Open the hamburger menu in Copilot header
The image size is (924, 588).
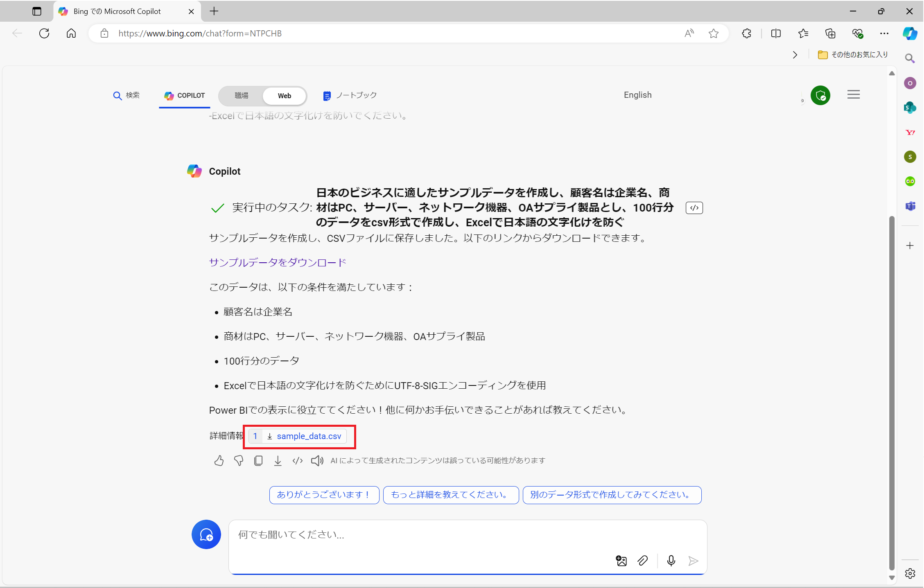(x=854, y=95)
